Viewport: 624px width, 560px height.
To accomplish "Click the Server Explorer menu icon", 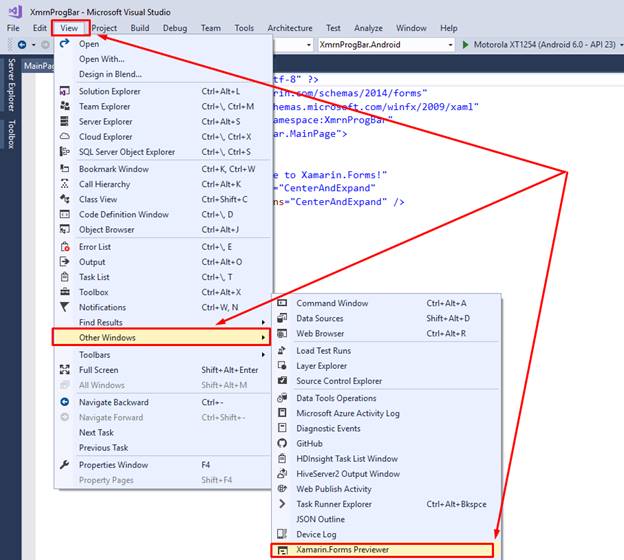I will 64,121.
